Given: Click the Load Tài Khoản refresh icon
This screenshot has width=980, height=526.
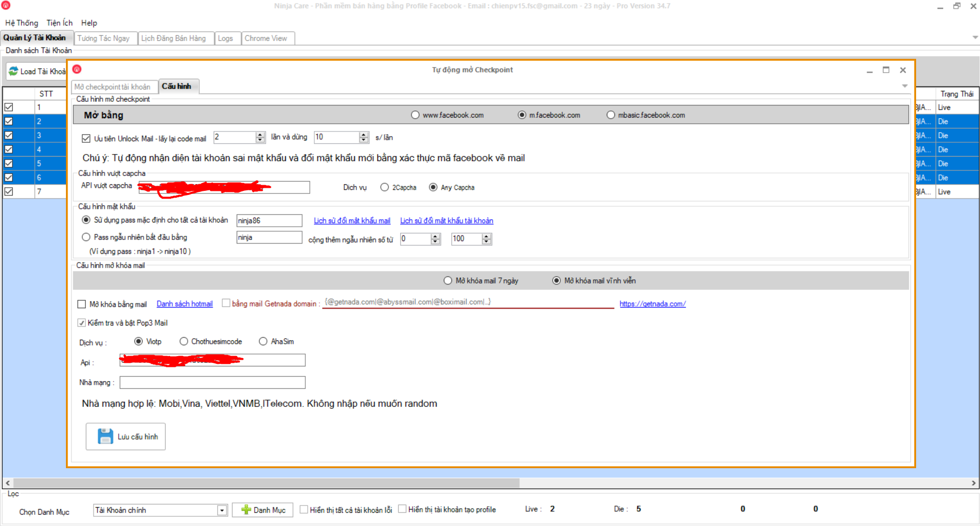Looking at the screenshot, I should tap(13, 71).
